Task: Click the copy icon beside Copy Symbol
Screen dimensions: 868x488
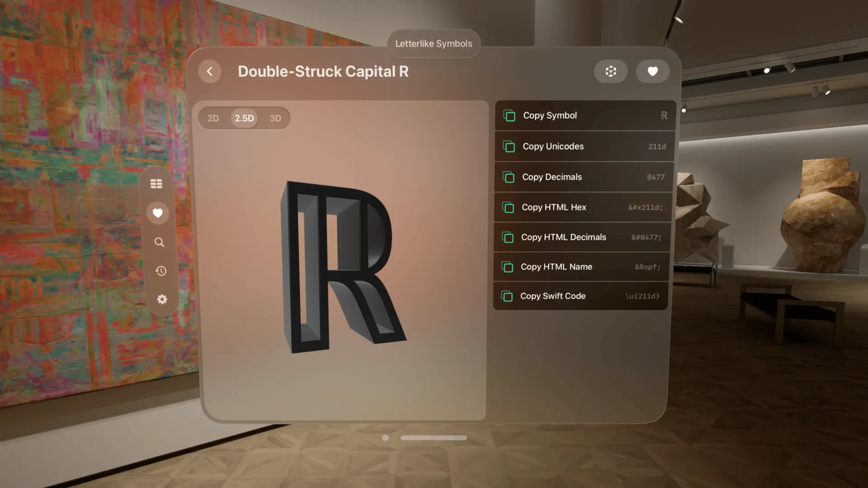Action: 509,115
